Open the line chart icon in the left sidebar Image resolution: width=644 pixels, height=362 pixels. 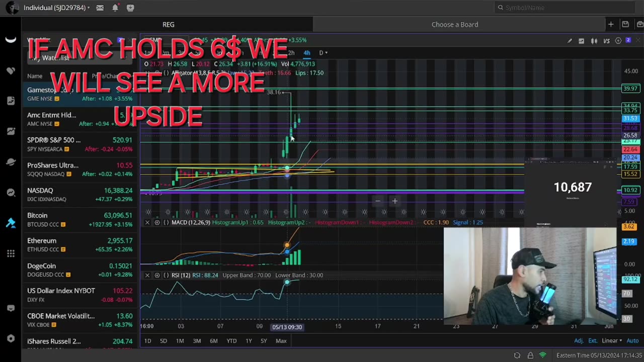tap(11, 131)
